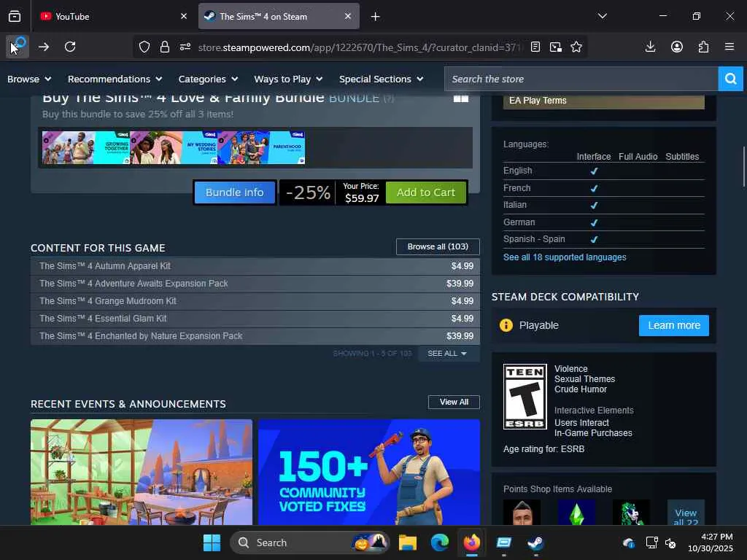Click the picture-in-picture icon in address bar

(x=555, y=47)
